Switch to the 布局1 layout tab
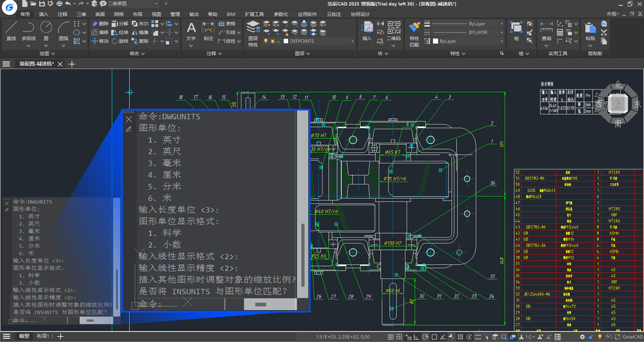The height and width of the screenshot is (342, 644). (43, 336)
